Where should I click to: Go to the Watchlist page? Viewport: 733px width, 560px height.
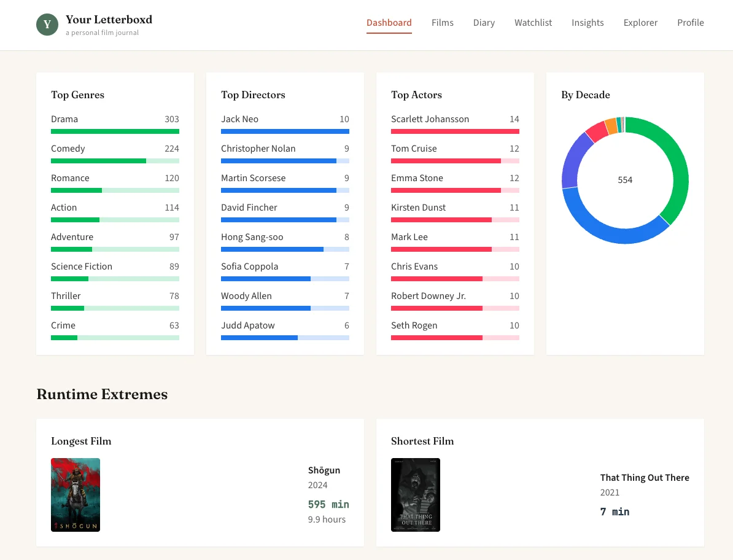(533, 23)
